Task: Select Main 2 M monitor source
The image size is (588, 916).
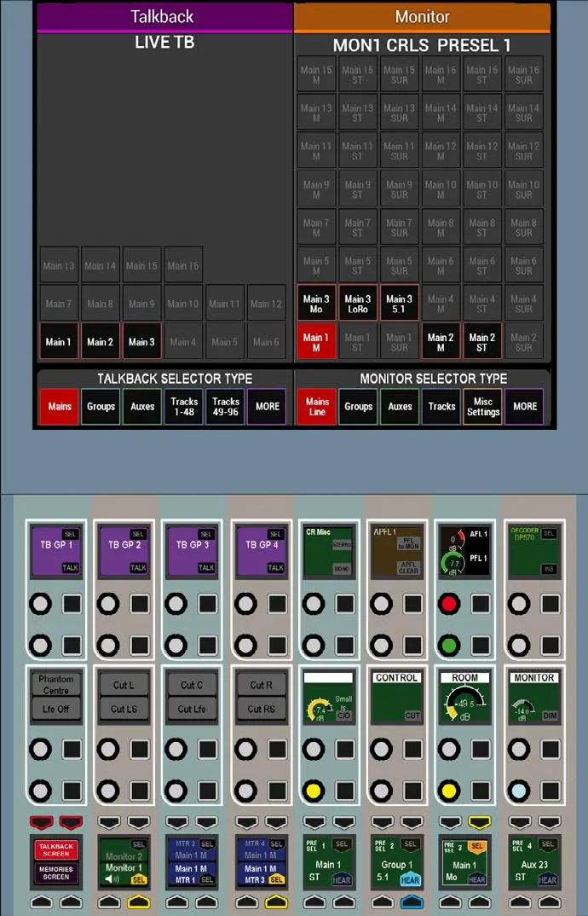Action: 441,342
